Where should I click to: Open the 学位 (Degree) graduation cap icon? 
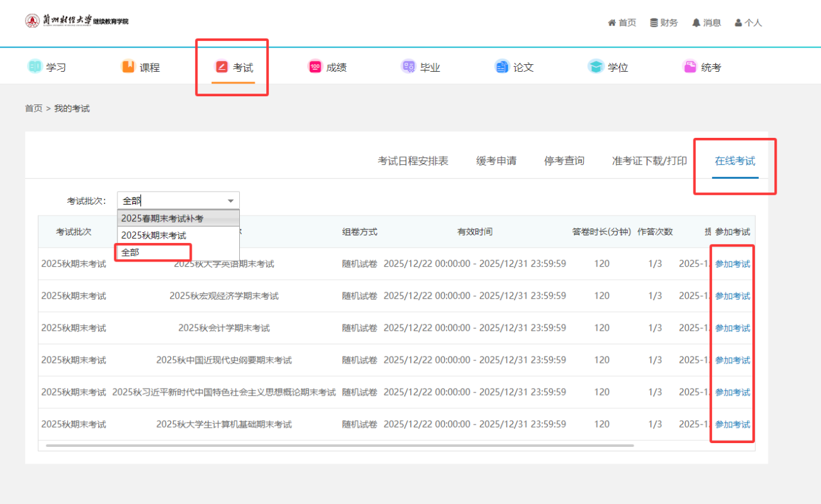pos(596,67)
